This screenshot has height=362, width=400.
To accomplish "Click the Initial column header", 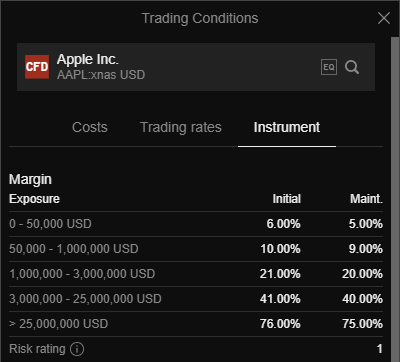I will pyautogui.click(x=287, y=199).
